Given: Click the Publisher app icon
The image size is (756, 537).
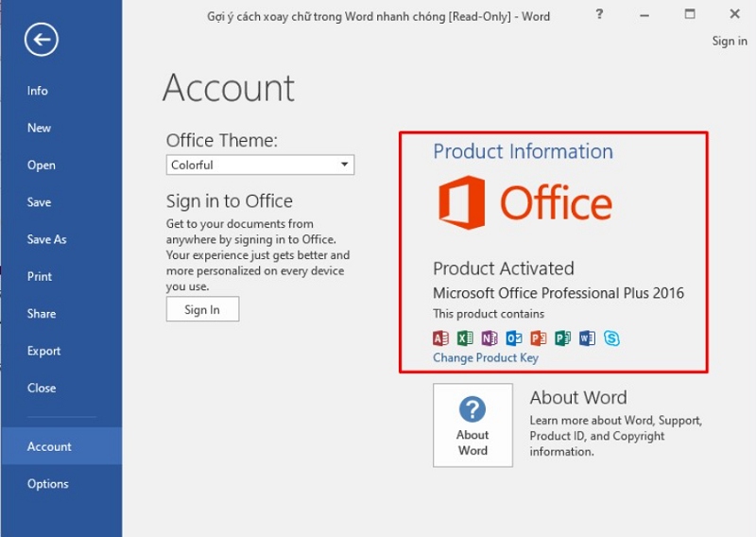Looking at the screenshot, I should pos(563,338).
